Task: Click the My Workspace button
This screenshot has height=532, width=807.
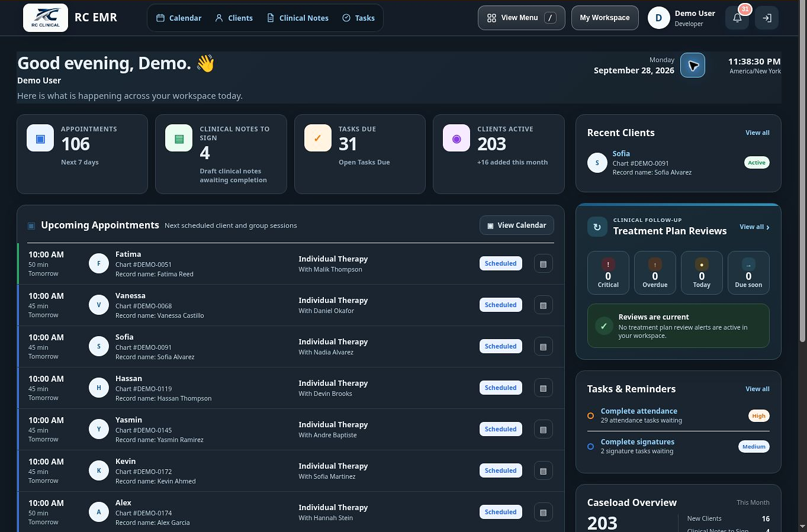Action: (605, 18)
